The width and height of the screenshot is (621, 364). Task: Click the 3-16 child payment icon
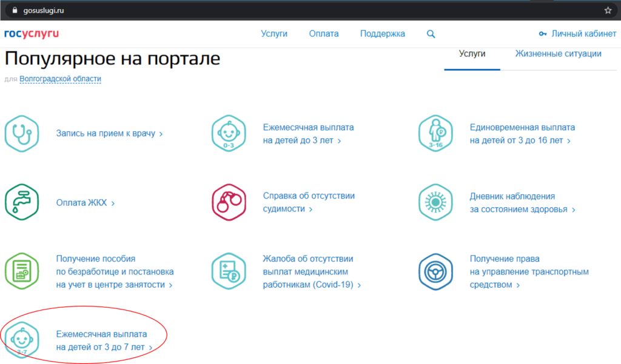click(x=435, y=134)
